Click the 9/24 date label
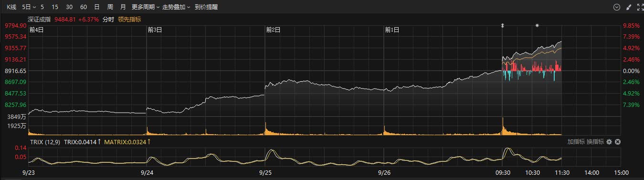The height and width of the screenshot is (180, 644). [x=147, y=172]
